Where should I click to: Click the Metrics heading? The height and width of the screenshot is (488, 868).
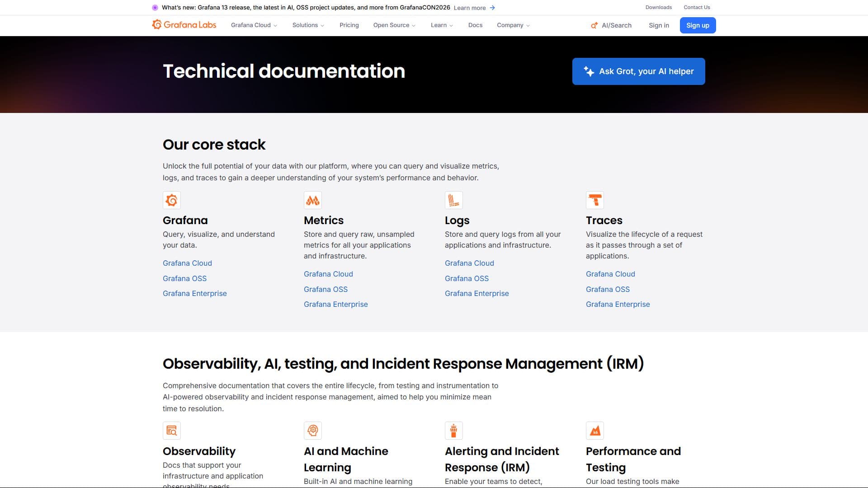[324, 220]
